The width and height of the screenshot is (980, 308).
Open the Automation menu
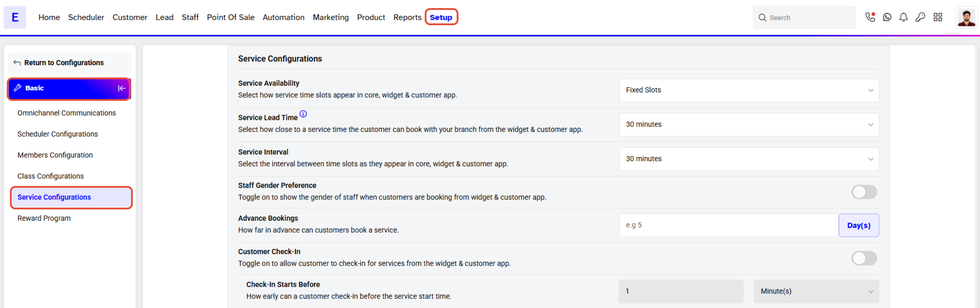click(283, 17)
